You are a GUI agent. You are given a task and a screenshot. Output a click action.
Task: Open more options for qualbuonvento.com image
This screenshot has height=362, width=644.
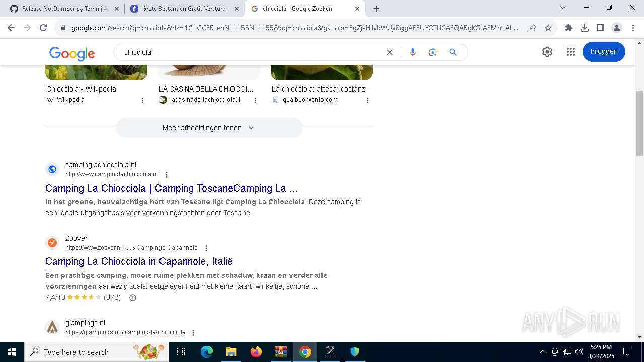click(x=368, y=100)
